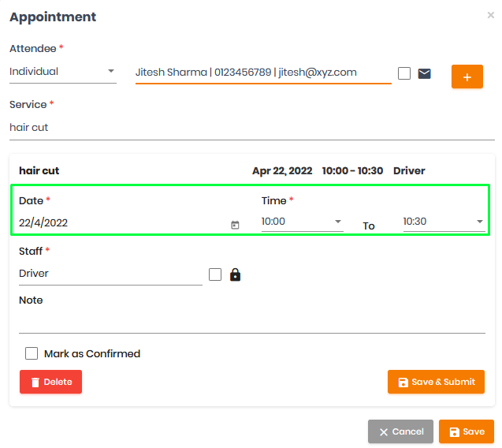Image resolution: width=502 pixels, height=448 pixels.
Task: Click the 10:00 - 10:30 summary text
Action: 352,171
